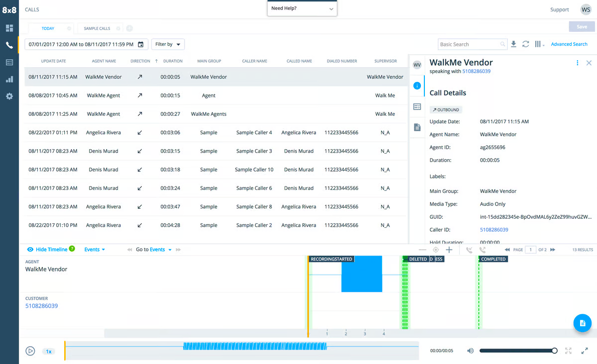
Task: Open the calendar date picker icon
Action: pyautogui.click(x=141, y=44)
